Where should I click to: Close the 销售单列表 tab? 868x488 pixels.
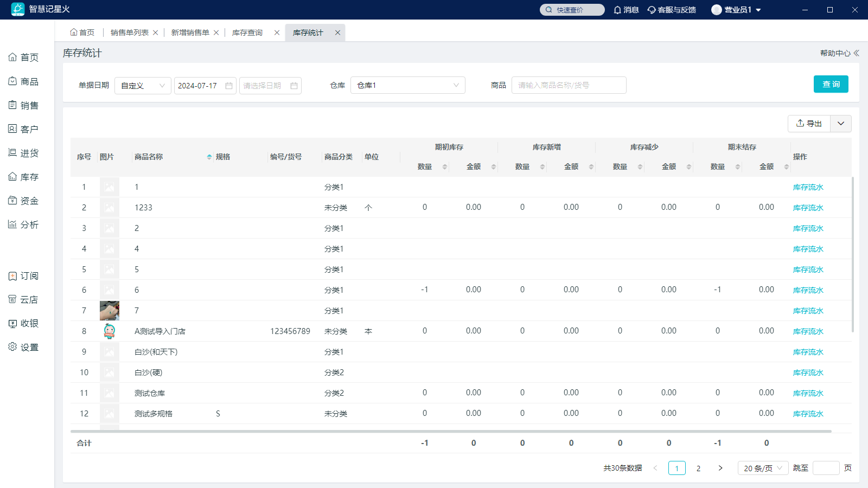156,33
